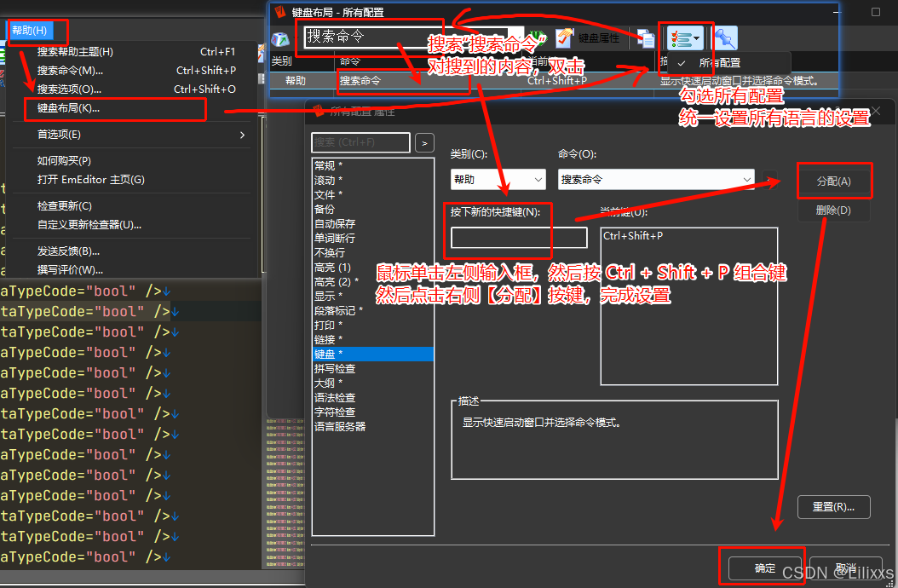
Task: Select 高亮 (1) in the category list
Action: (x=372, y=267)
